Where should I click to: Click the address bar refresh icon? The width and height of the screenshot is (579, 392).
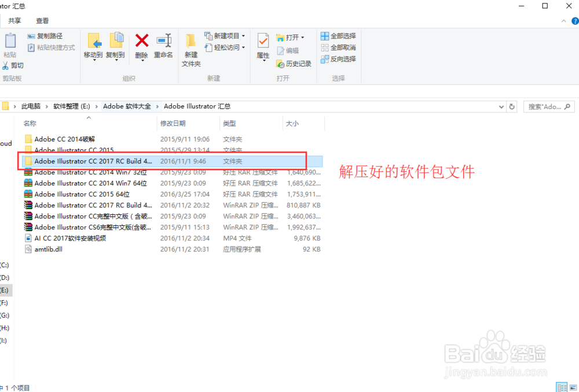coord(512,107)
